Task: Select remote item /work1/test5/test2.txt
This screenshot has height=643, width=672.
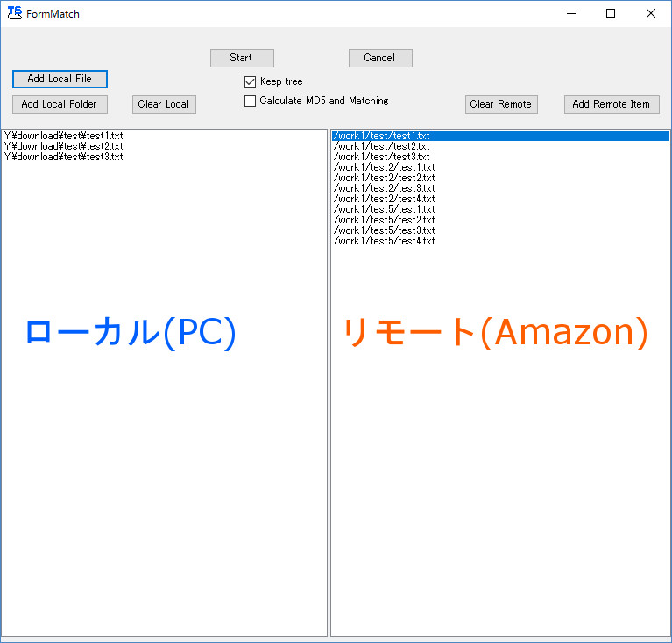Action: pos(385,220)
